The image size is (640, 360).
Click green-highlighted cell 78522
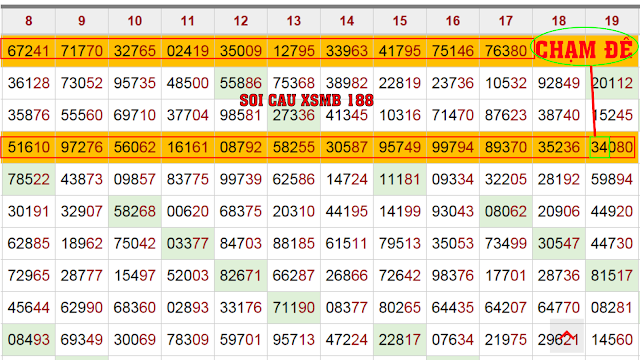[29, 179]
